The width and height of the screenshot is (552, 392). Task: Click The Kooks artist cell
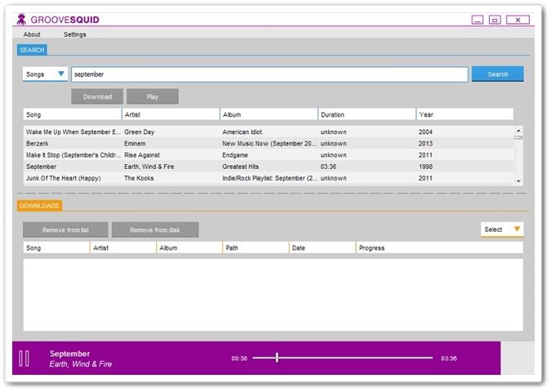coord(139,178)
